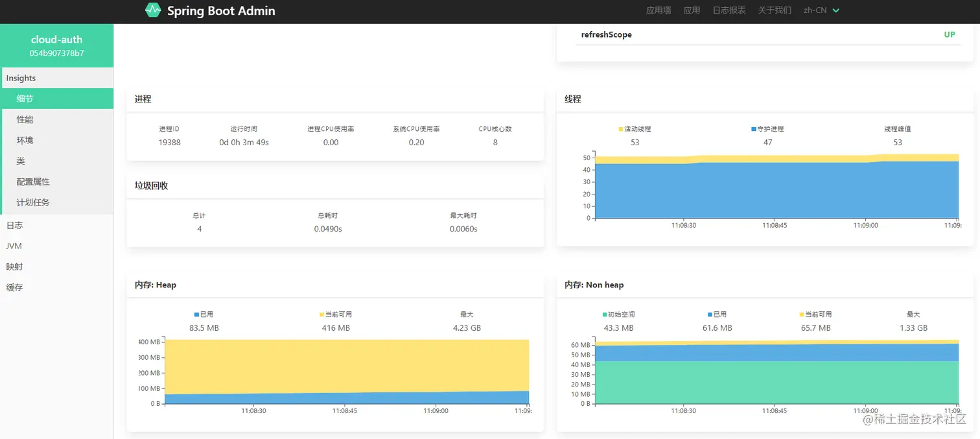Click the blue 已用 Heap legend square
Image resolution: width=980 pixels, height=439 pixels.
[x=196, y=314]
